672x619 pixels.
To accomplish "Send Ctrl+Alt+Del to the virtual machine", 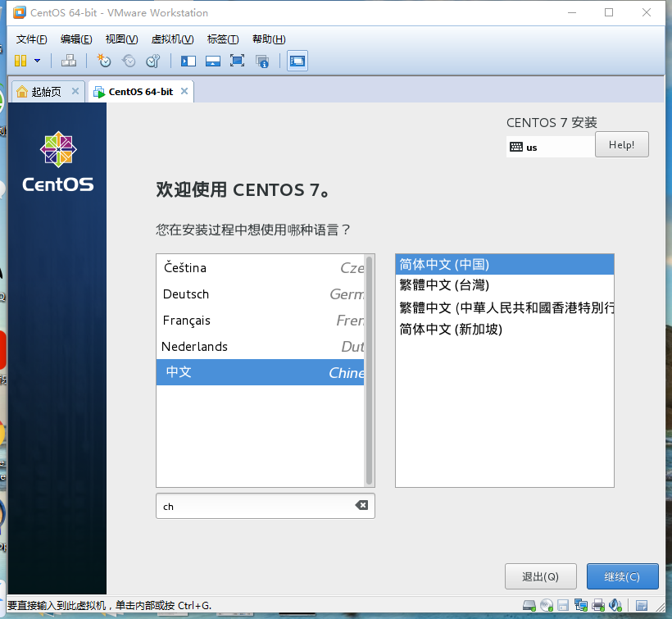I will (x=69, y=61).
